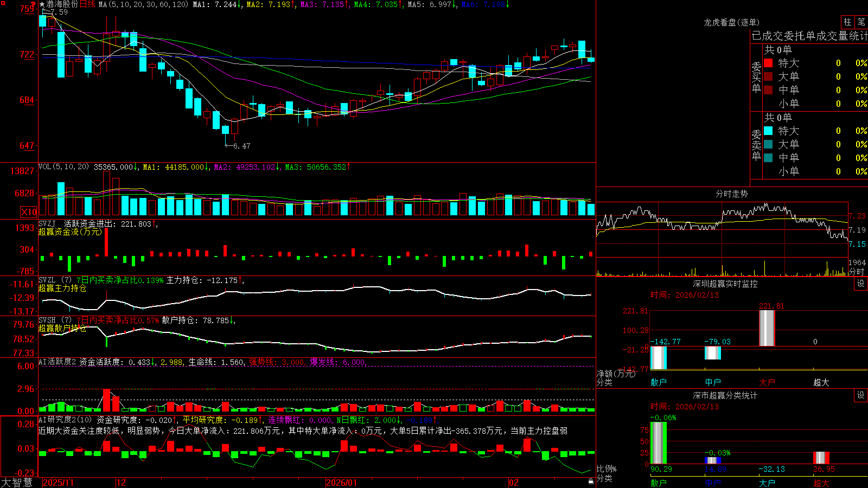This screenshot has height=488, width=868.
Task: Click the 龙虎看盘(逐单) panel title
Action: (731, 22)
